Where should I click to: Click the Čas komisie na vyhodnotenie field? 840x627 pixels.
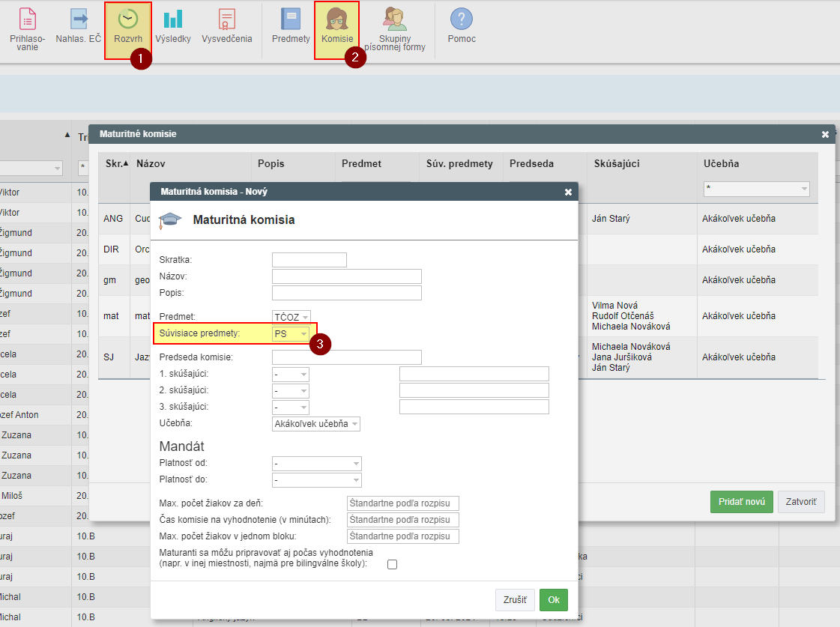click(403, 520)
